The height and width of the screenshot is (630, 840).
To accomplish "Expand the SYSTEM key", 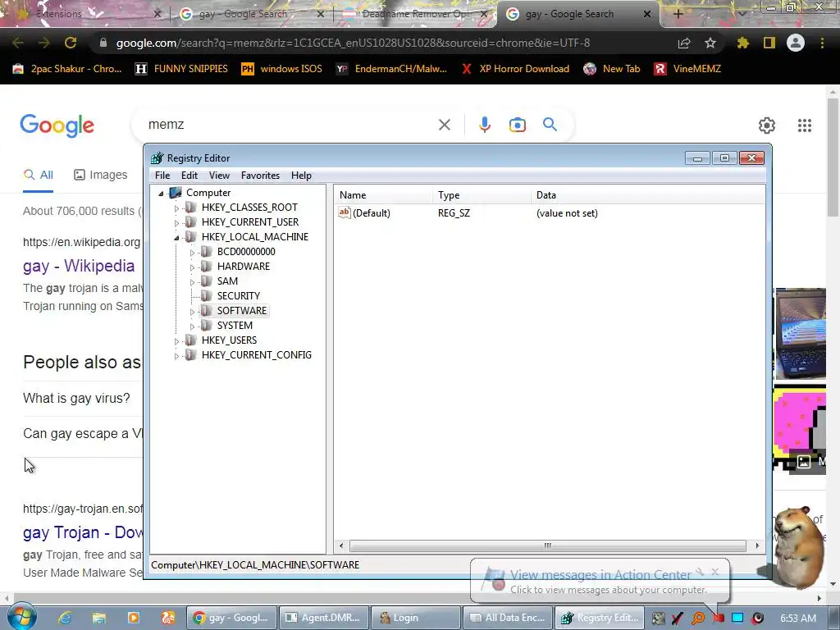I will (x=192, y=326).
